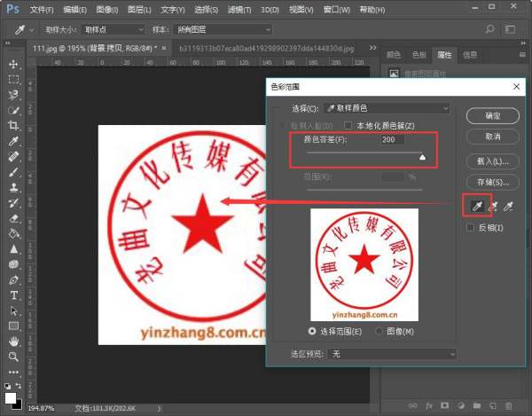Screen dimensions: 532x416
Task: Select the Add to Sample eyedropper
Action: (492, 207)
